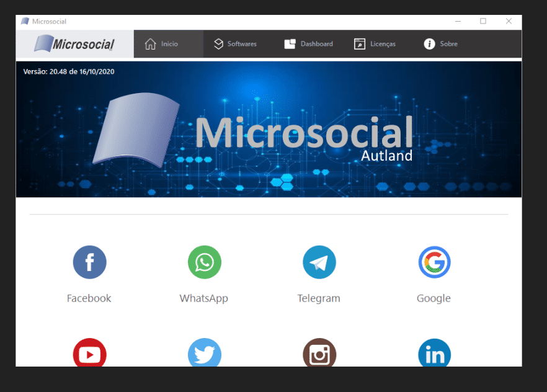Open the Instagram camera icon

tap(319, 352)
